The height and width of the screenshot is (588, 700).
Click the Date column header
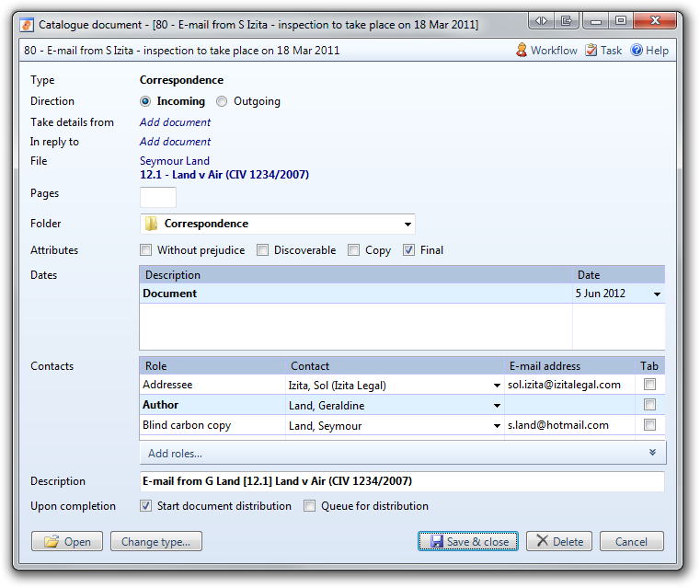(x=619, y=275)
